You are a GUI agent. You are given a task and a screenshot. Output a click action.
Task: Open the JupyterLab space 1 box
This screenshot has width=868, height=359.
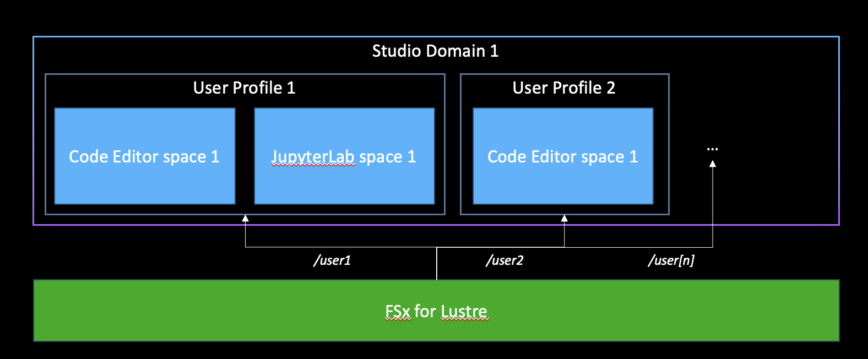coord(344,157)
